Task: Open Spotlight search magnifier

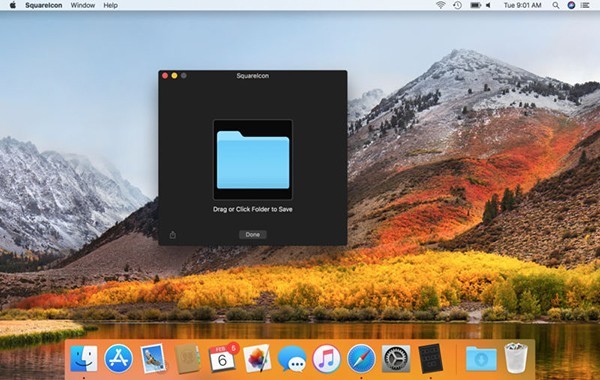Action: tap(556, 5)
